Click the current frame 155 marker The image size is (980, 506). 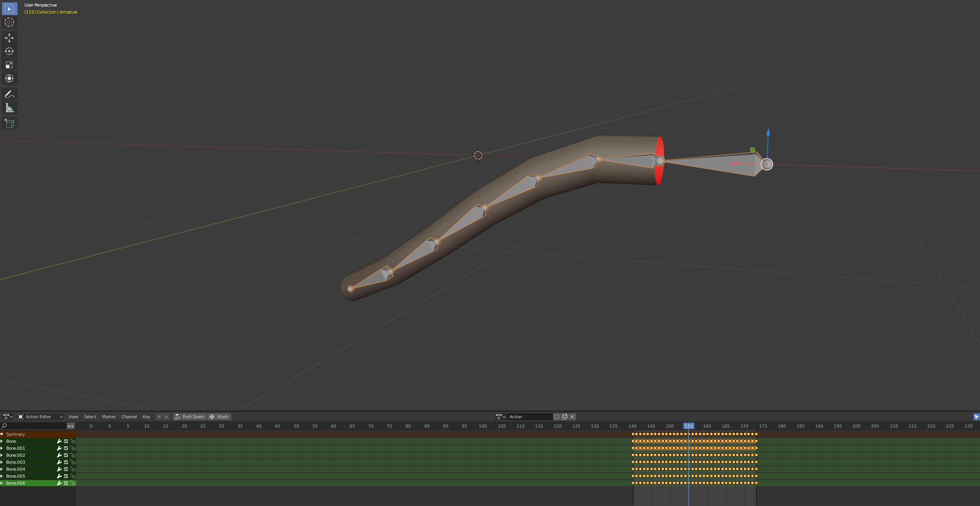(x=689, y=426)
